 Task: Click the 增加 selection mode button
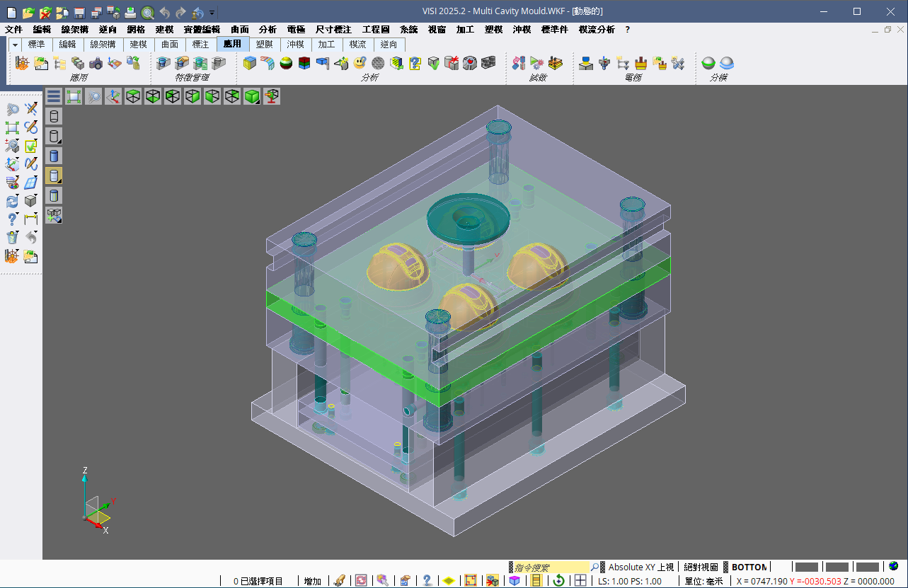[x=312, y=581]
